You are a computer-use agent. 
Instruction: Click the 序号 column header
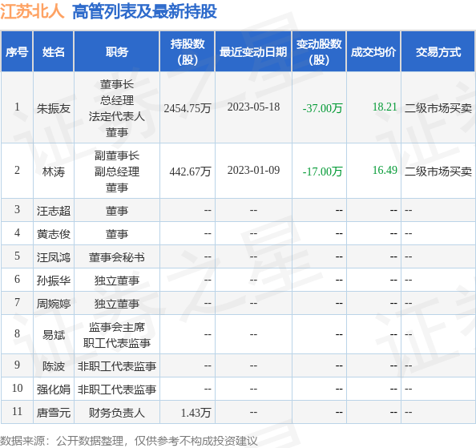17,52
